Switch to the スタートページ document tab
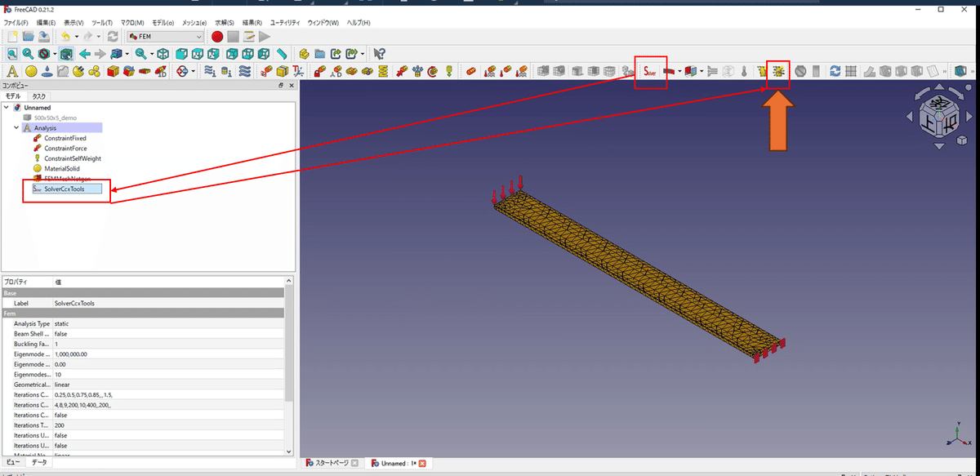This screenshot has width=980, height=476. (332, 464)
